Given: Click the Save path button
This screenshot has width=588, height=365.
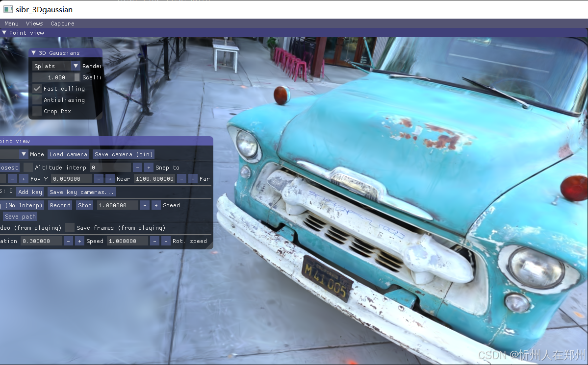Looking at the screenshot, I should [x=20, y=216].
